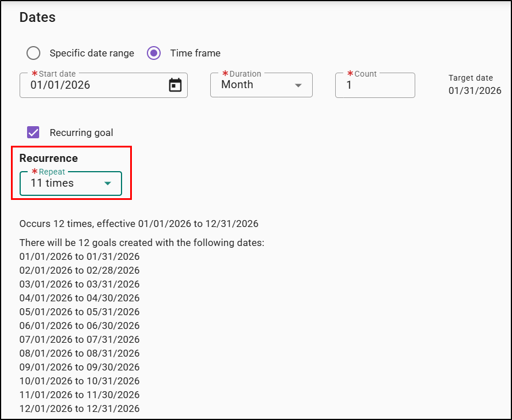Click the 10/01/2026 to 10/31/2026 row
Image resolution: width=512 pixels, height=420 pixels.
point(79,381)
